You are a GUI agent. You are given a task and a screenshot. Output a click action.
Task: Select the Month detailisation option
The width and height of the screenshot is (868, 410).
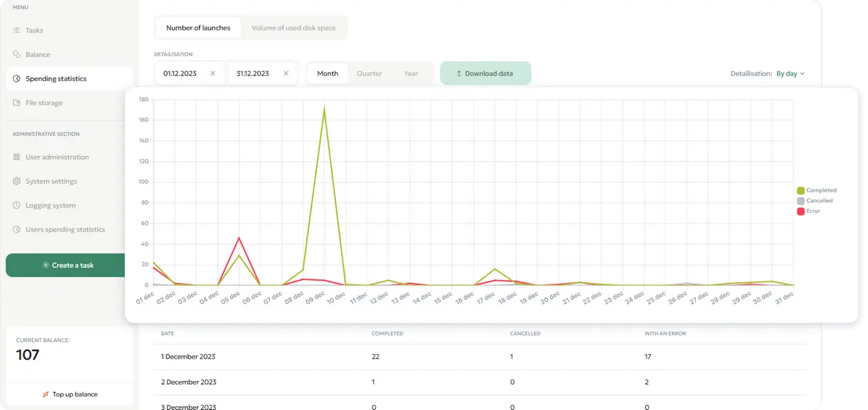point(328,73)
